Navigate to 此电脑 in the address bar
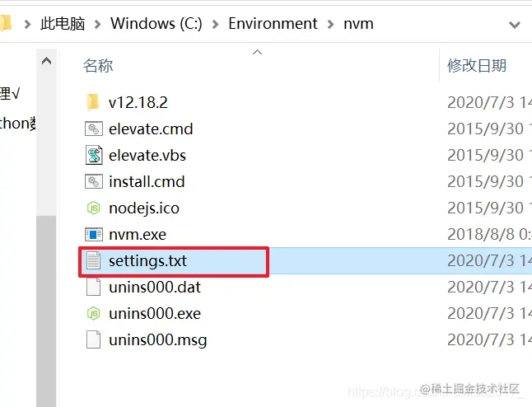532x407 pixels. point(63,24)
